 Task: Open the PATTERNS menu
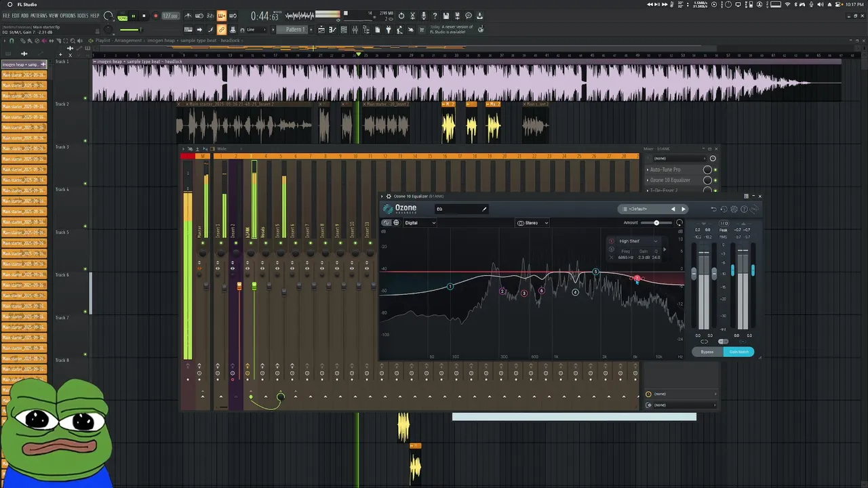pyautogui.click(x=39, y=16)
